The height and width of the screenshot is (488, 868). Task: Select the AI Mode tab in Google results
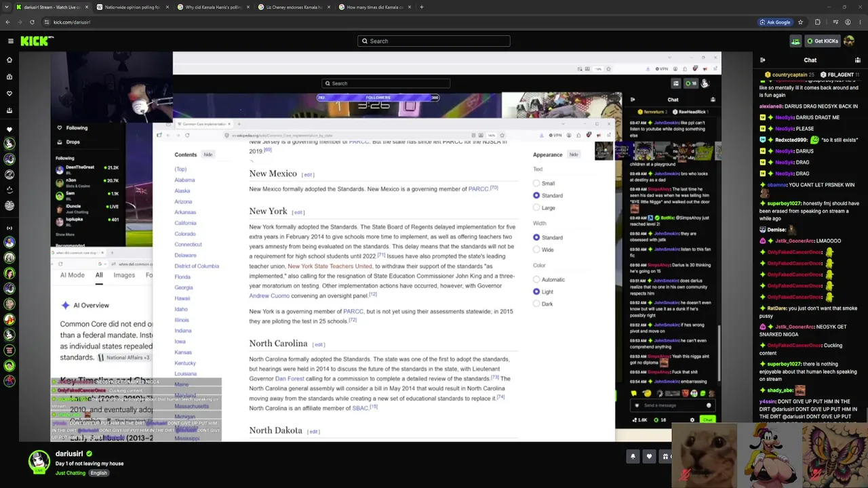pos(73,276)
